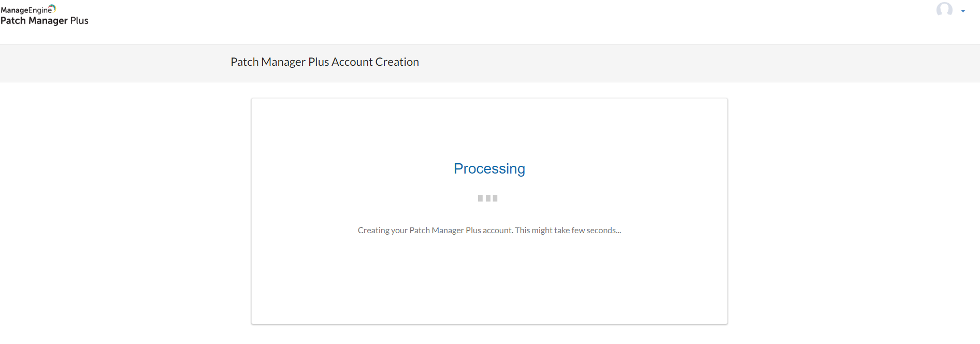
Task: Click the word "Patch" in the top-left logo
Action: 13,21
